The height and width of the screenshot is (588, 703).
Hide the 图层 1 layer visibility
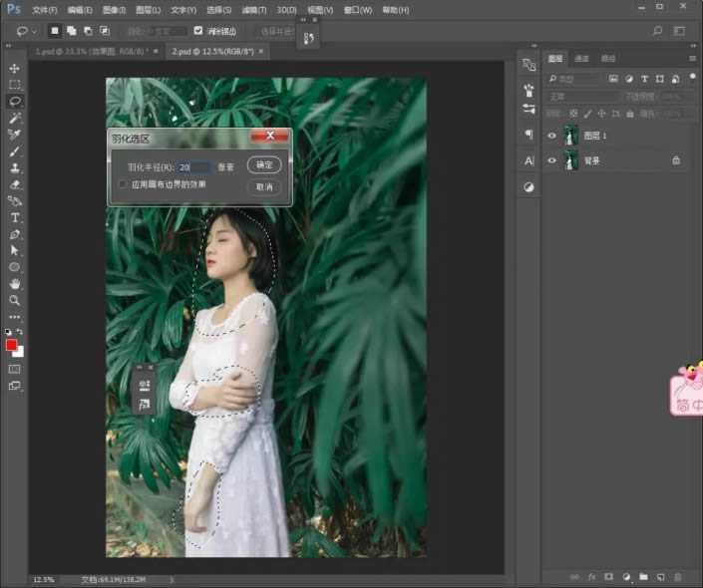tap(552, 135)
